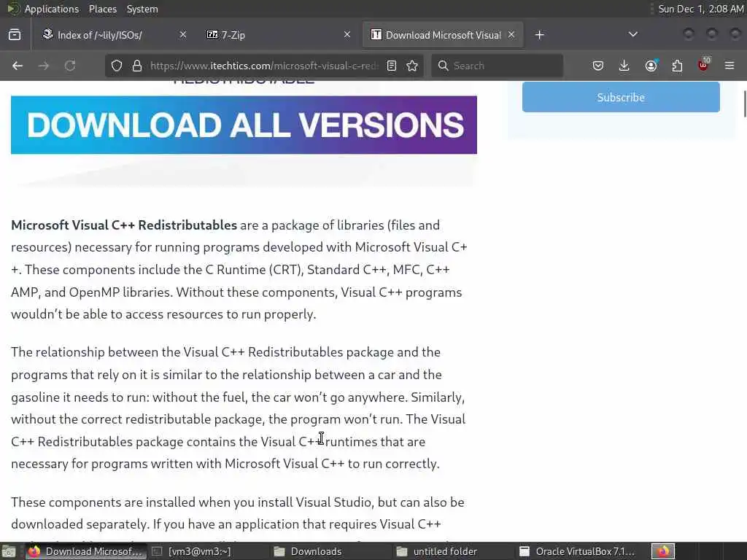Image resolution: width=747 pixels, height=560 pixels.
Task: Click the Download All Versions banner
Action: (x=244, y=125)
